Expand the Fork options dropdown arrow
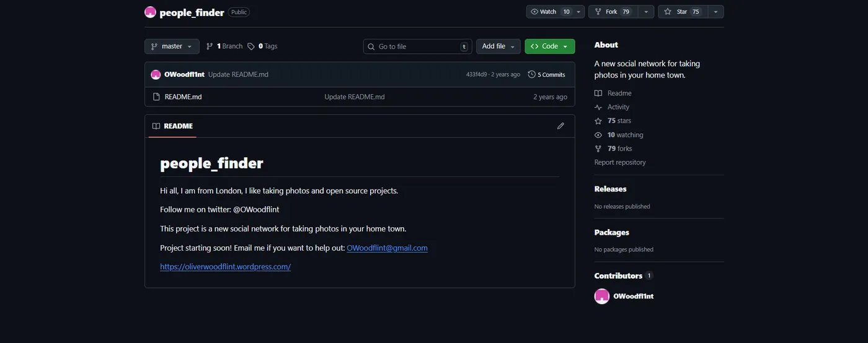868x343 pixels. tap(646, 12)
